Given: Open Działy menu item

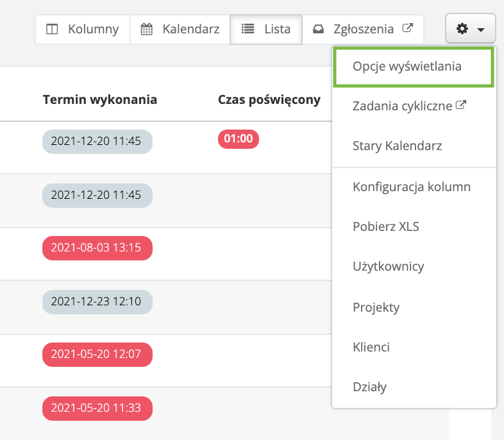Looking at the screenshot, I should (x=369, y=387).
